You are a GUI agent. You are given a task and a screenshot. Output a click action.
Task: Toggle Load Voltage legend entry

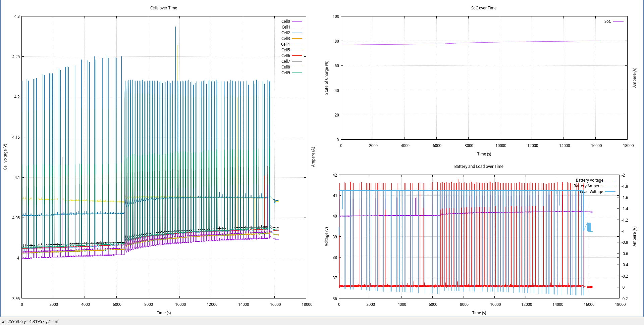point(591,191)
